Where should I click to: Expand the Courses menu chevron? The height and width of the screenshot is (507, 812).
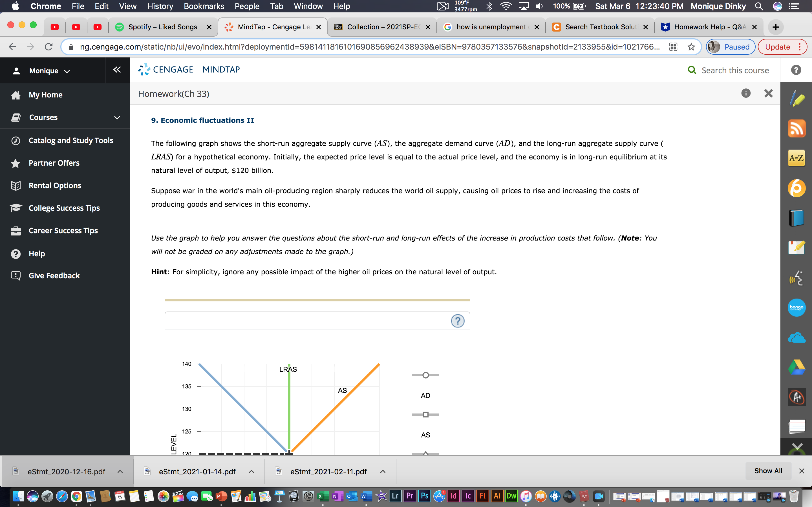[117, 118]
